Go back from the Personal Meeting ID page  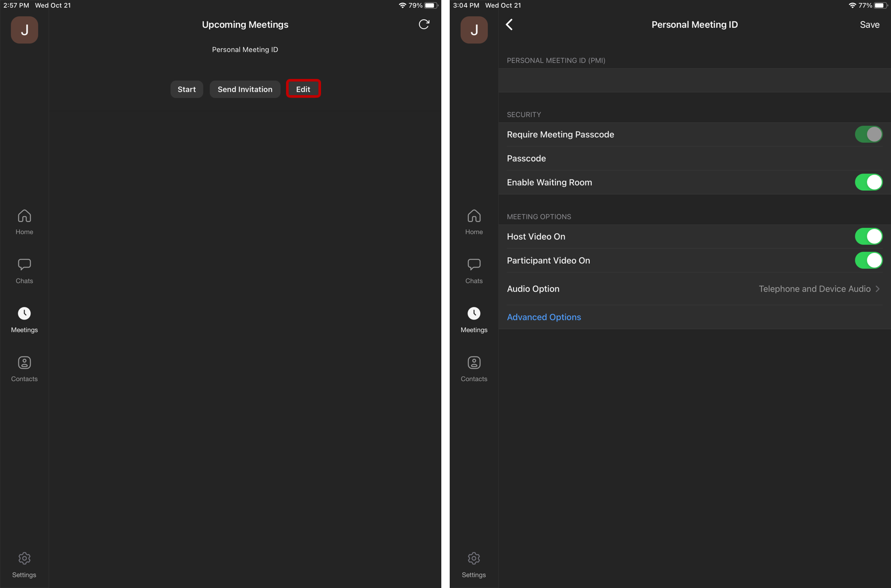point(509,25)
